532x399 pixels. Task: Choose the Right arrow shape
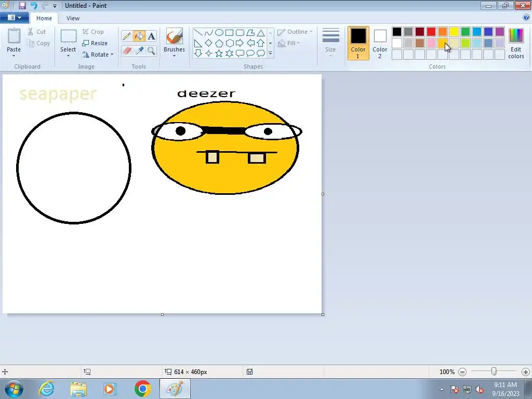tap(240, 43)
